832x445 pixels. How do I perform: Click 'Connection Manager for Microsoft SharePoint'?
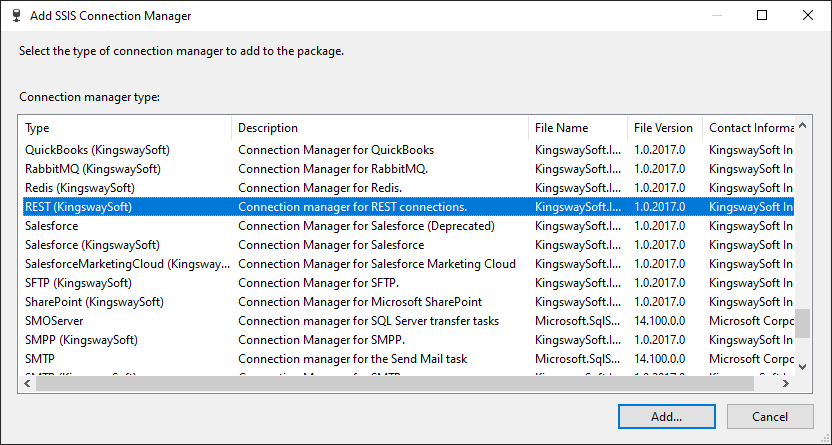pos(360,302)
